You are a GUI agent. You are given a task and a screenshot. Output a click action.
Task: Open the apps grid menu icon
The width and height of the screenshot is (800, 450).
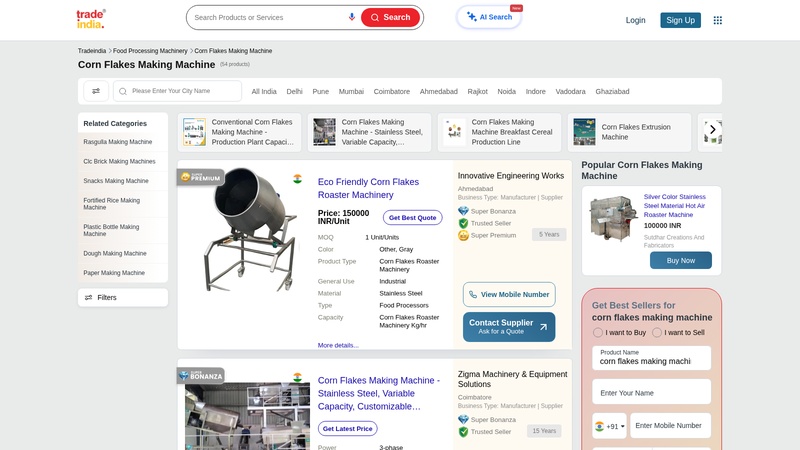point(717,20)
